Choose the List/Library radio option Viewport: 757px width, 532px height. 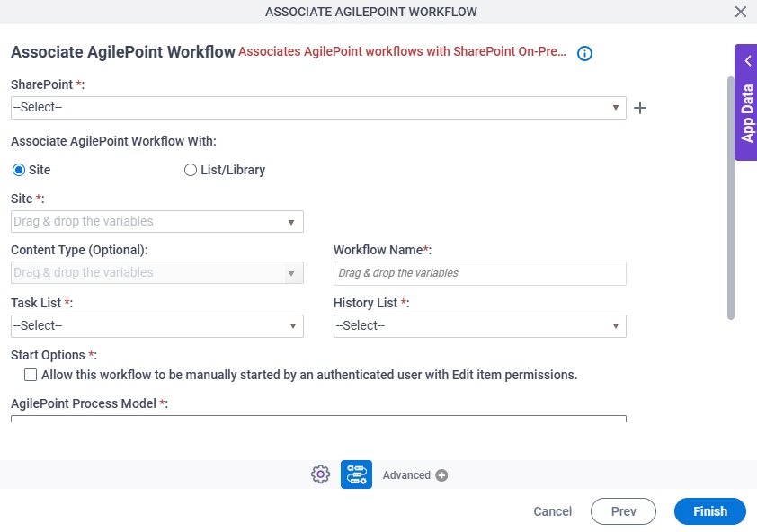coord(191,170)
